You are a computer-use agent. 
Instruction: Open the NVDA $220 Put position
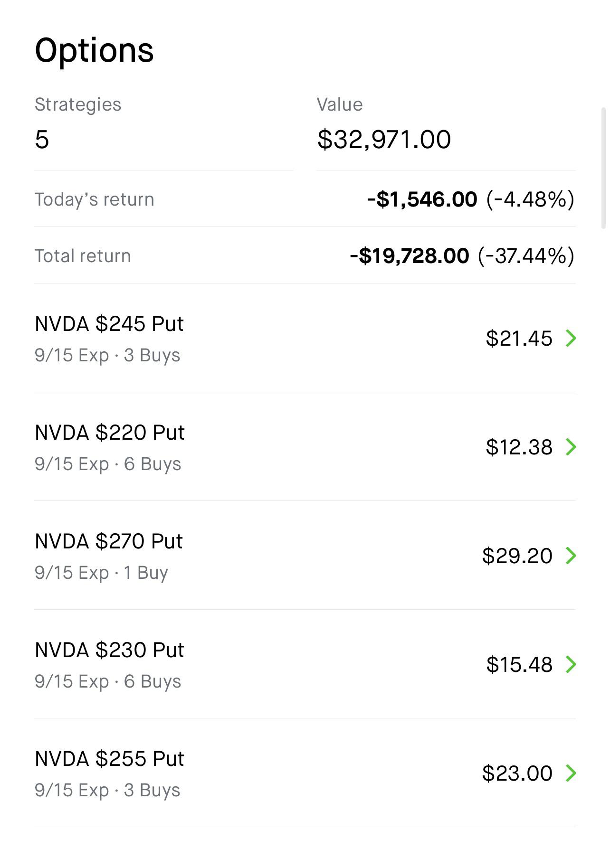click(x=109, y=433)
